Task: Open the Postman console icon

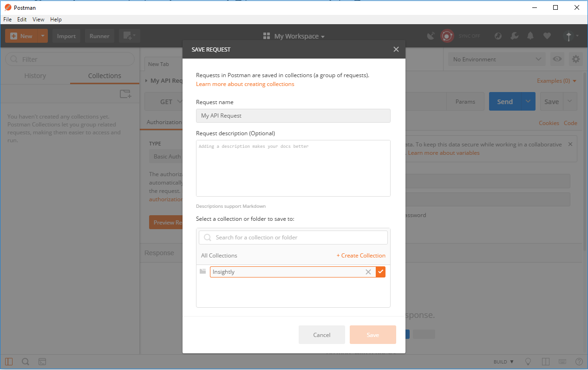Action: pos(42,362)
